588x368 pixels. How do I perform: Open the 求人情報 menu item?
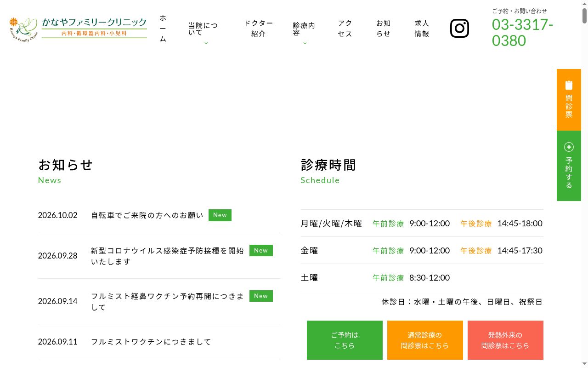point(422,29)
